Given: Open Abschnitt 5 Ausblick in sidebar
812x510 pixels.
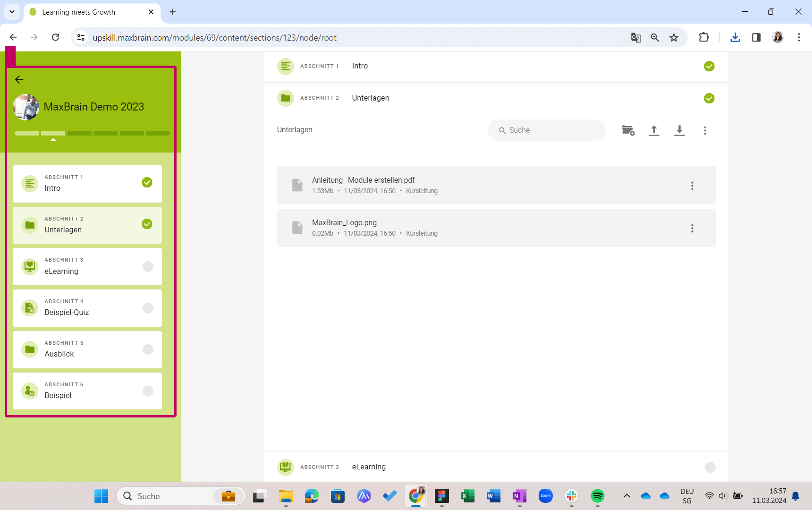Looking at the screenshot, I should [x=87, y=349].
